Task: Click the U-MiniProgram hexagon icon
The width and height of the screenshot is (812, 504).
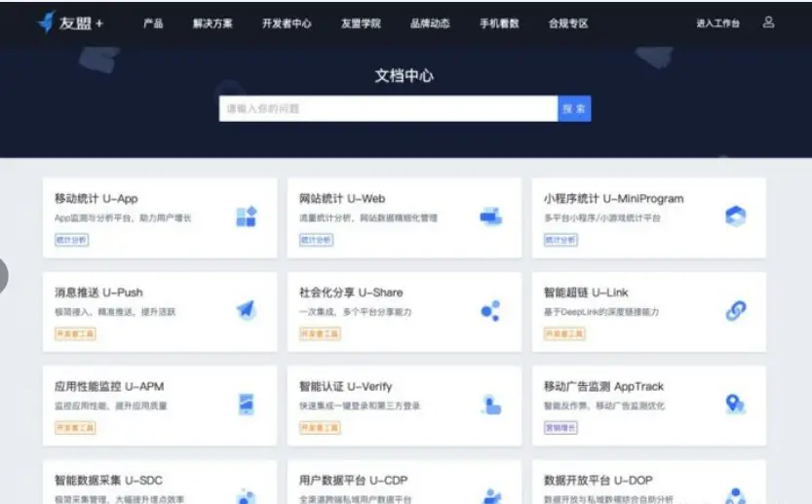Action: 735,216
